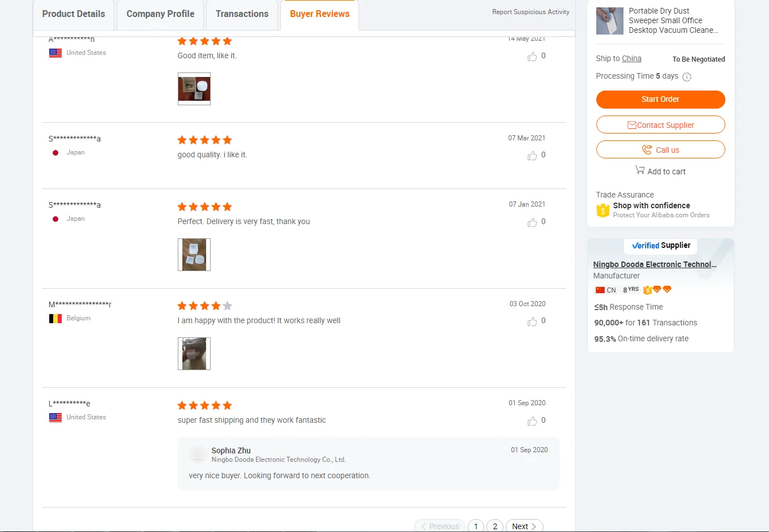Click Report Suspicious Activity link
This screenshot has height=532, width=769.
click(x=531, y=12)
